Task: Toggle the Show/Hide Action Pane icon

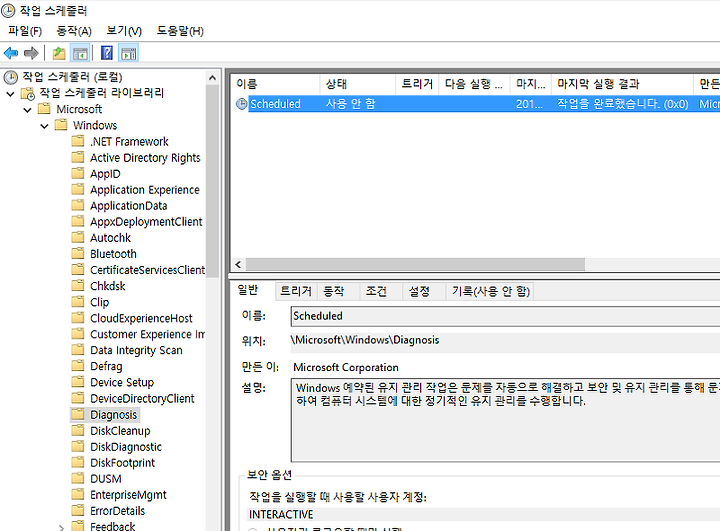Action: [129, 53]
